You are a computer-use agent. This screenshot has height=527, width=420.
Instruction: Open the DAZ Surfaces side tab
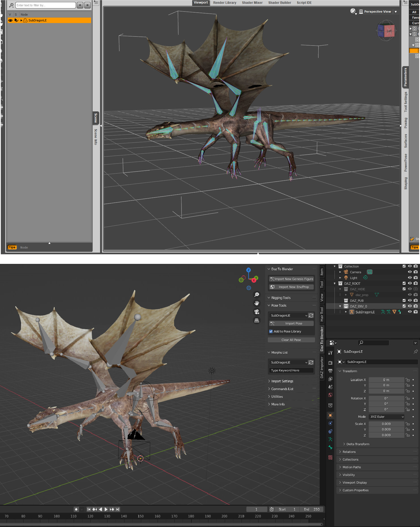click(x=405, y=141)
